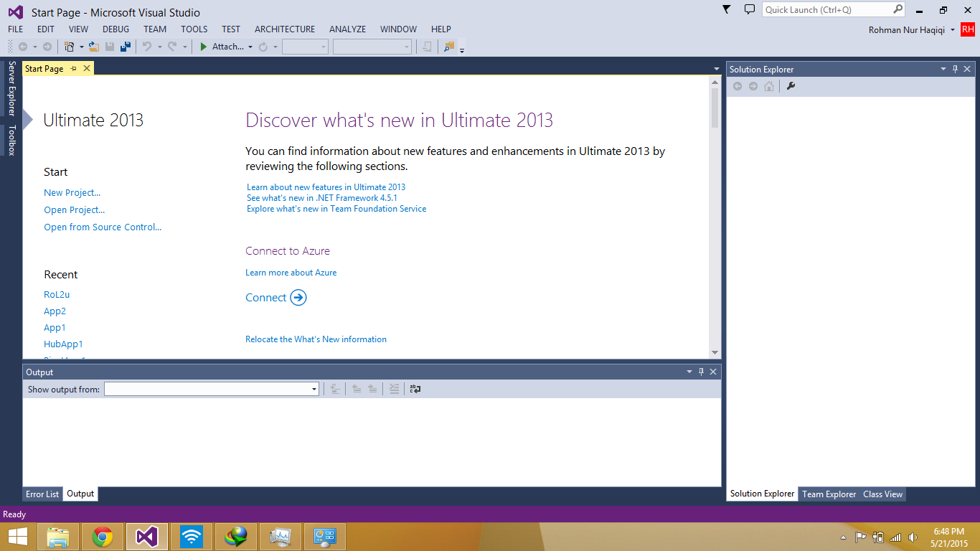The image size is (980, 551).
Task: Click the Undo toolbar icon
Action: pyautogui.click(x=146, y=47)
